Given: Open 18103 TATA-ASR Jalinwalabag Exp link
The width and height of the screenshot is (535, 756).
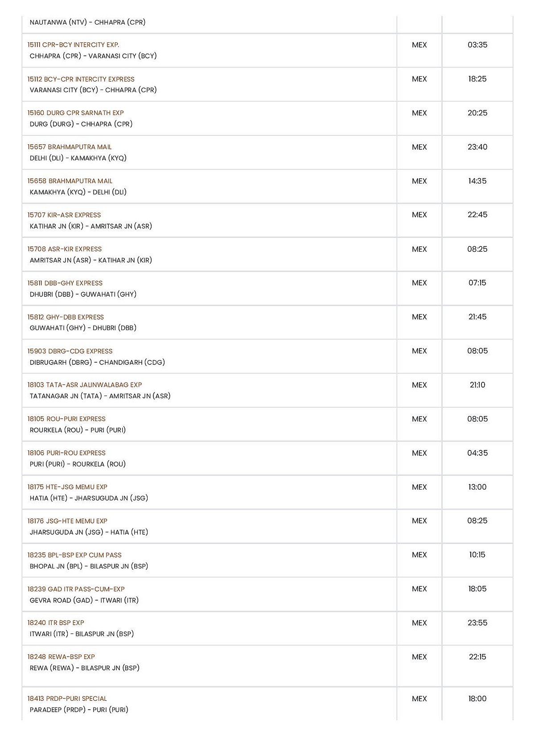Looking at the screenshot, I should click(x=85, y=385).
